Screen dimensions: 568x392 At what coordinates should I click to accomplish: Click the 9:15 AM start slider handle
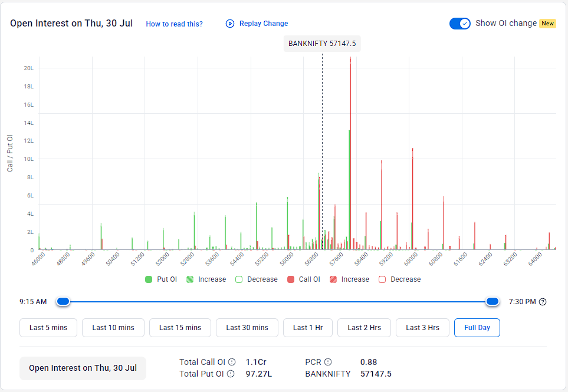(x=63, y=301)
